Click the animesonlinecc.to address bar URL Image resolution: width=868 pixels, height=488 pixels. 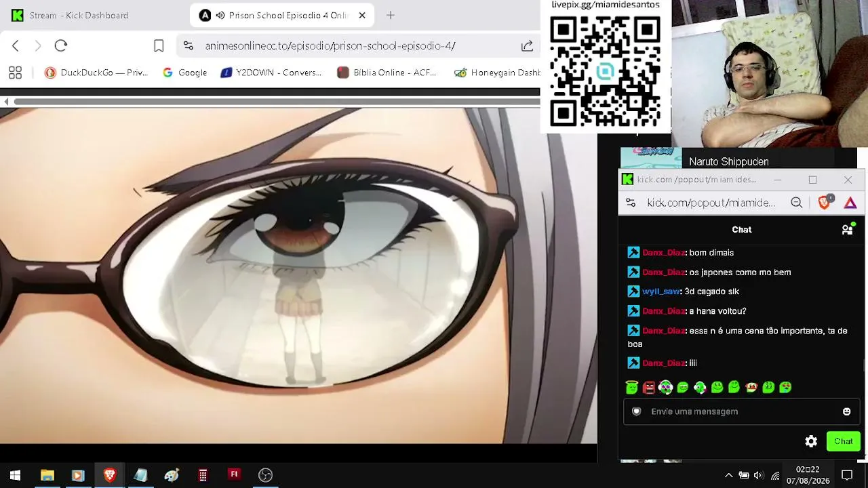(330, 46)
